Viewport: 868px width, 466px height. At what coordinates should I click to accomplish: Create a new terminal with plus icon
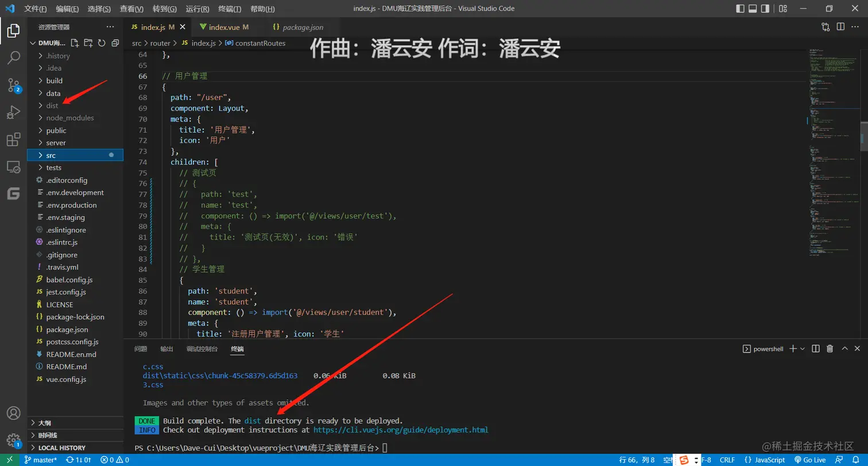click(793, 349)
